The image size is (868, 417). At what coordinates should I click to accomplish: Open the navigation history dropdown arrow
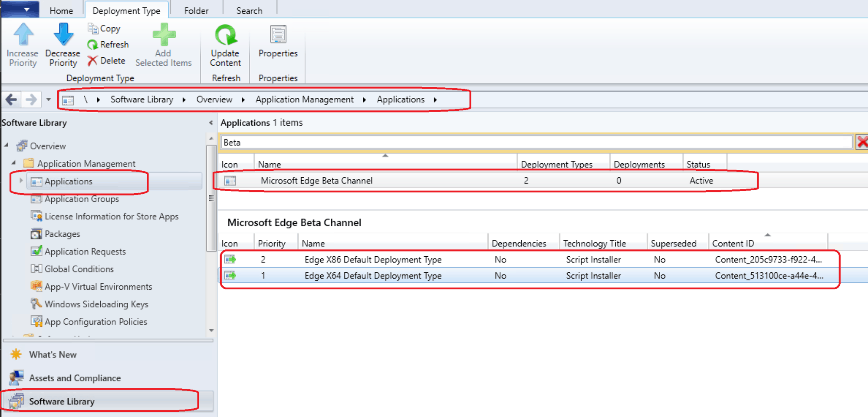[49, 99]
